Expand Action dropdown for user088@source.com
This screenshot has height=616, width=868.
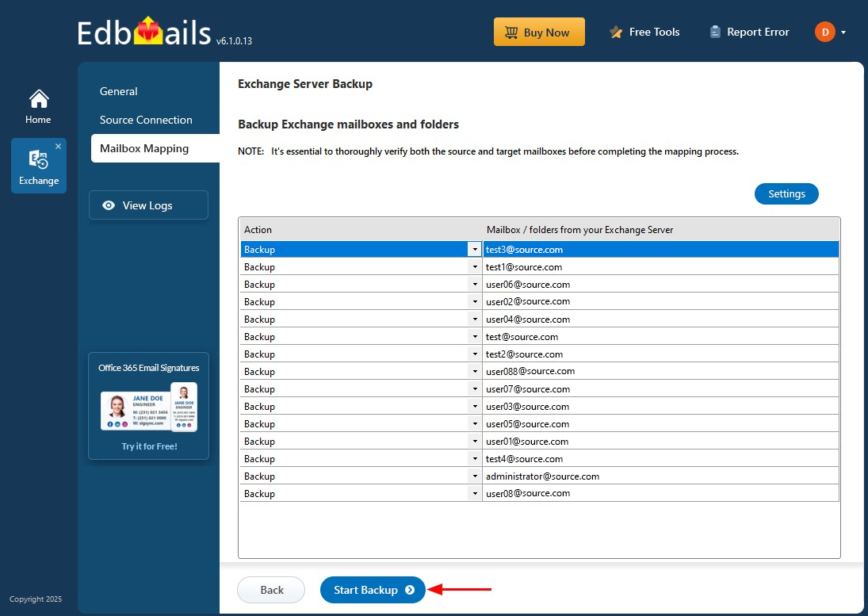click(474, 371)
